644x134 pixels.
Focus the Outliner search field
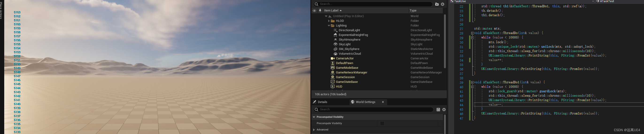click(373, 4)
